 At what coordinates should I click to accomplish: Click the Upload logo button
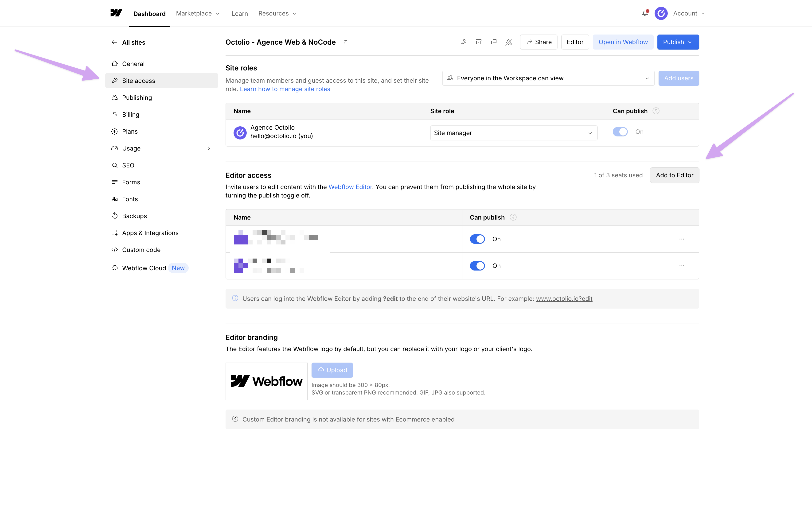pyautogui.click(x=332, y=370)
